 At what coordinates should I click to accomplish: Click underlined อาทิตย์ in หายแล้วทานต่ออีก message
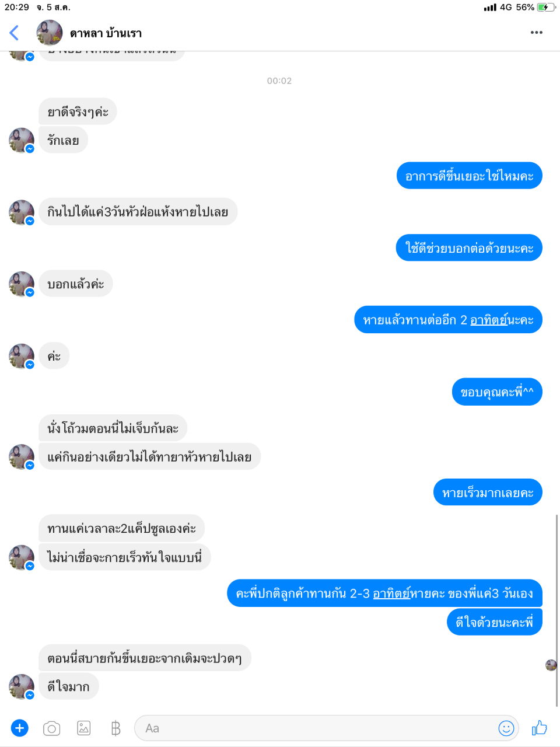click(489, 320)
